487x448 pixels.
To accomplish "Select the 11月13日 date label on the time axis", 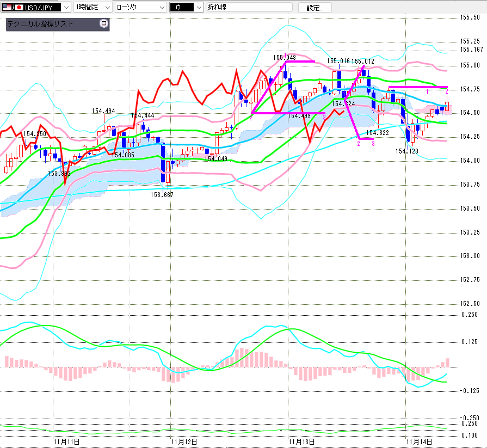I will pos(303,441).
